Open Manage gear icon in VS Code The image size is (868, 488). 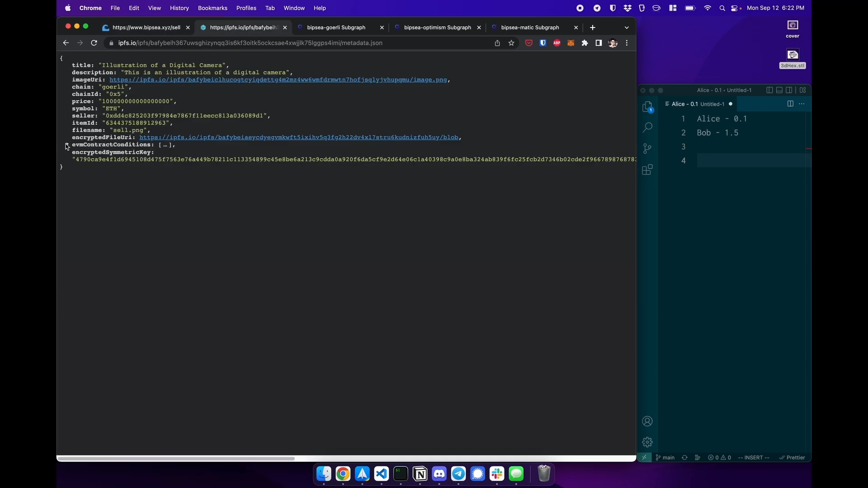click(647, 442)
